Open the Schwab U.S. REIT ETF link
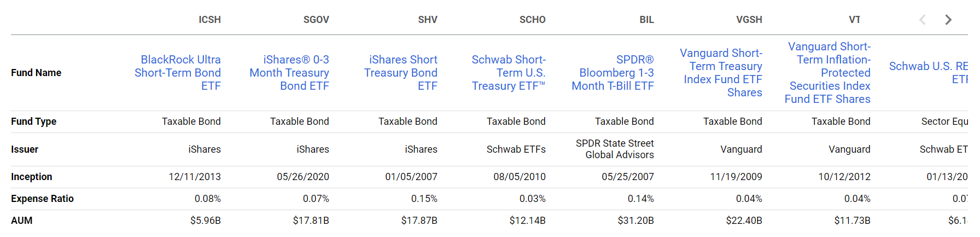980x237 pixels. 928,73
